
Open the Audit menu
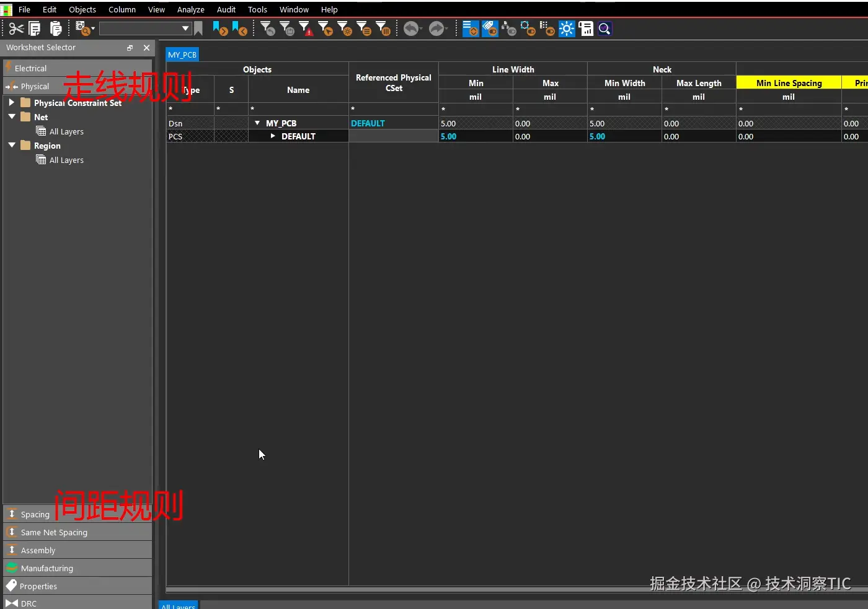(226, 9)
